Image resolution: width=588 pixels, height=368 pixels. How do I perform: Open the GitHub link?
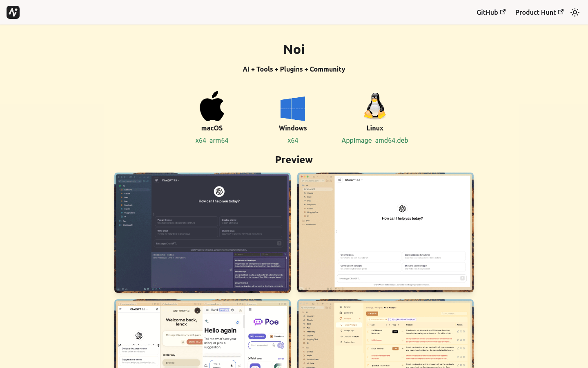[x=491, y=12]
